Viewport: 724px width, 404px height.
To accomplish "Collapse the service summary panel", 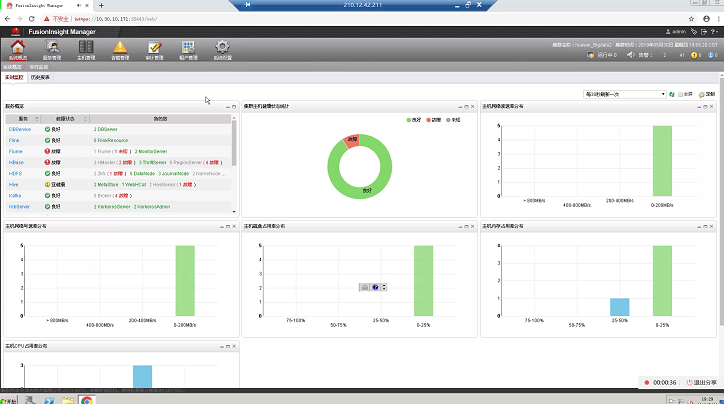I will tap(228, 107).
